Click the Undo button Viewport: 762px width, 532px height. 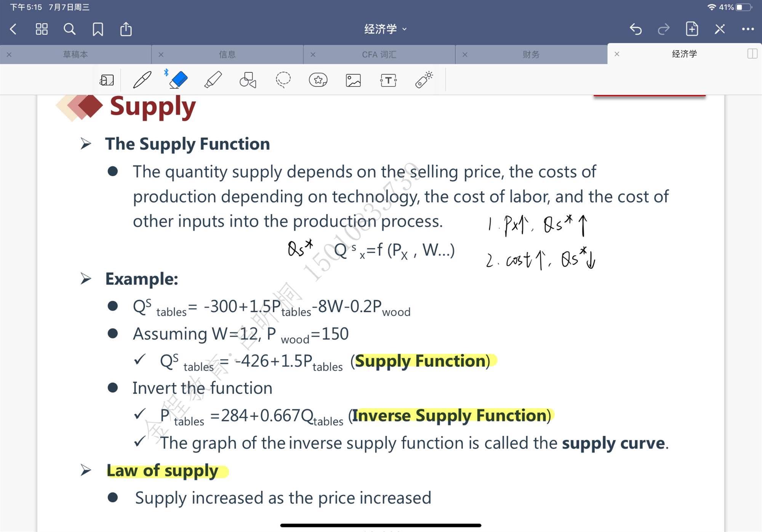tap(636, 29)
